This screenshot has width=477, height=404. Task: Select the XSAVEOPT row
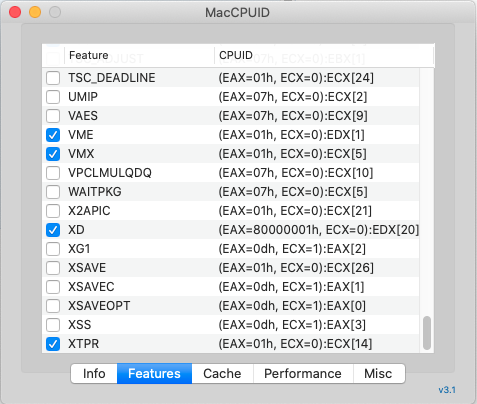click(231, 306)
